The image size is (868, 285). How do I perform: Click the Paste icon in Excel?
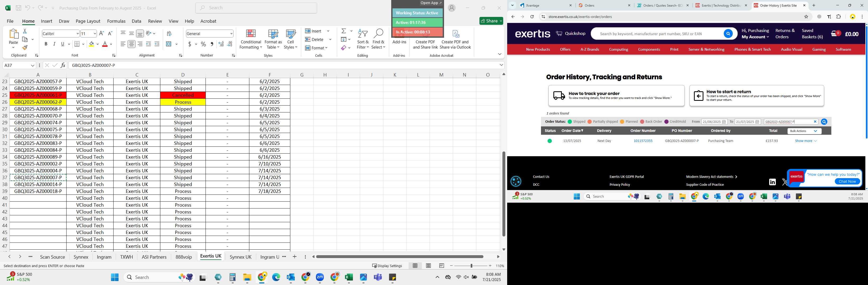[13, 34]
